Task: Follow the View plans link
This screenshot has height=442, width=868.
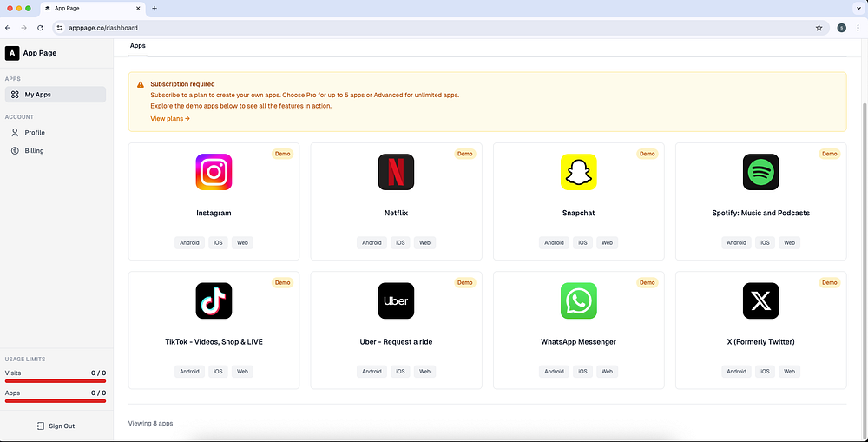Action: point(170,118)
